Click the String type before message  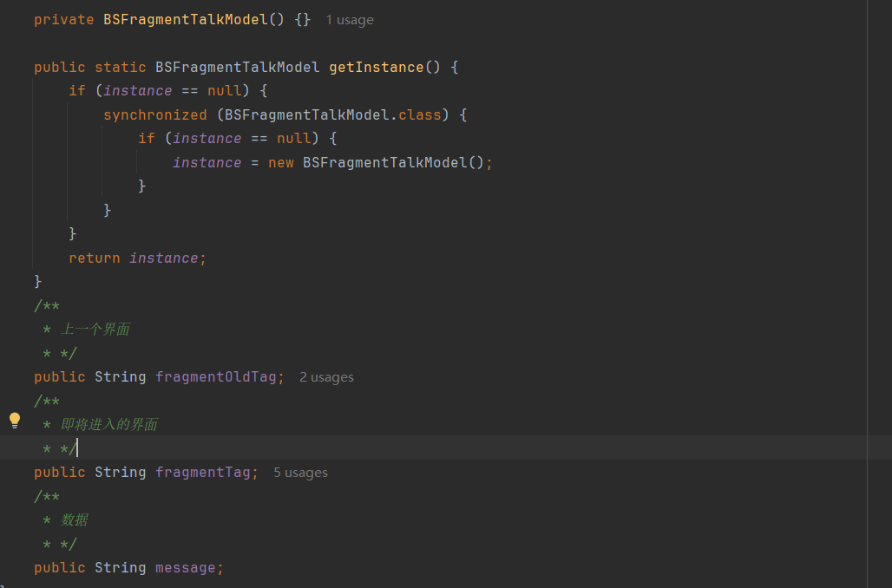pos(120,567)
